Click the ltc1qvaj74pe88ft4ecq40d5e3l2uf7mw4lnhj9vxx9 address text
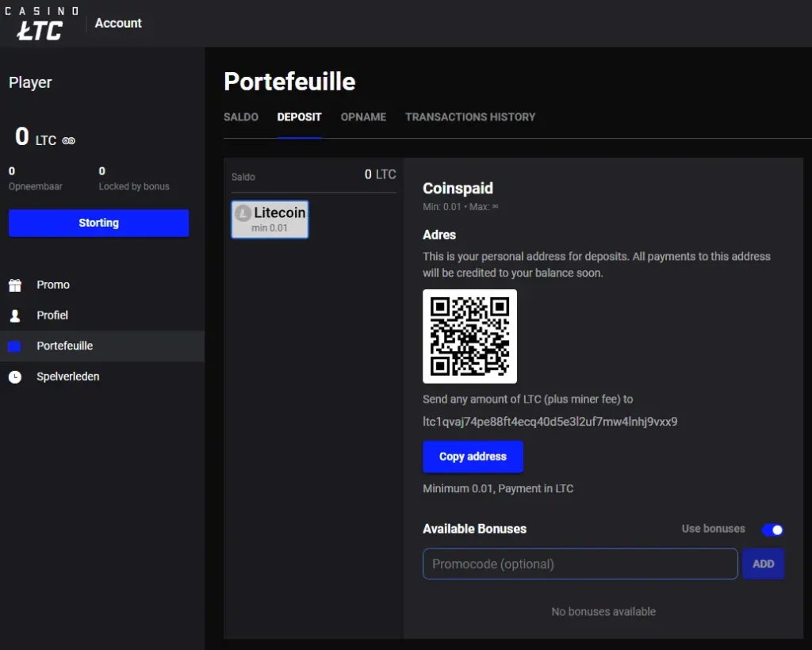 click(x=550, y=422)
